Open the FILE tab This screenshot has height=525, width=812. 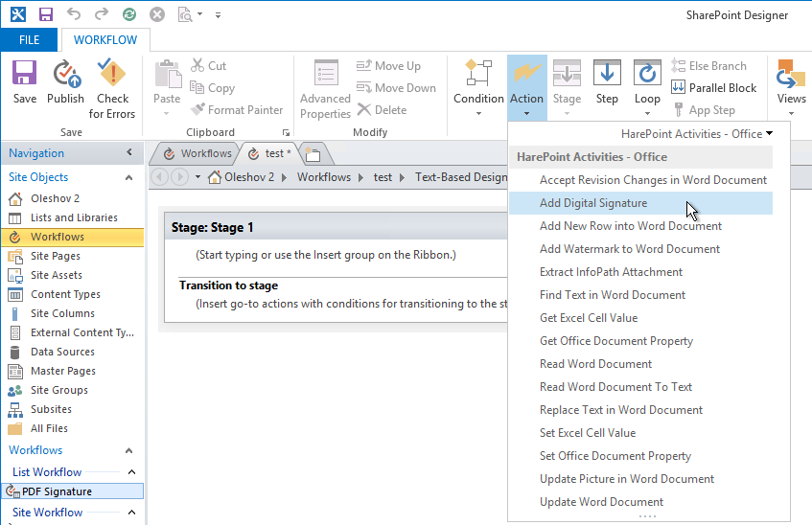click(29, 40)
